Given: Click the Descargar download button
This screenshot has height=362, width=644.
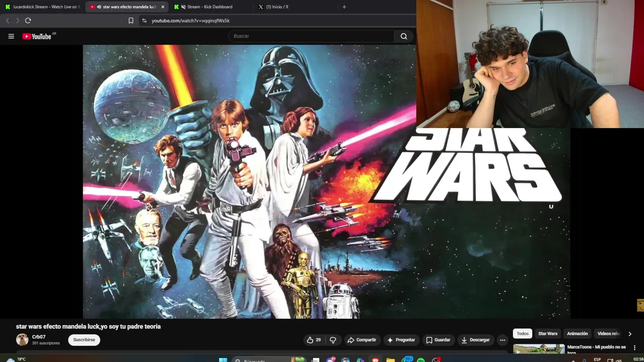Looking at the screenshot, I should coord(475,340).
